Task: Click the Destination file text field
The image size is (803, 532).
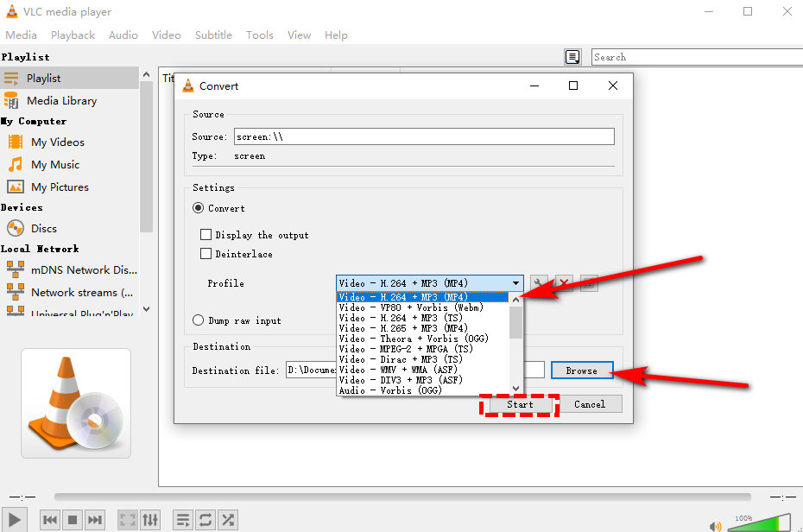Action: (414, 370)
